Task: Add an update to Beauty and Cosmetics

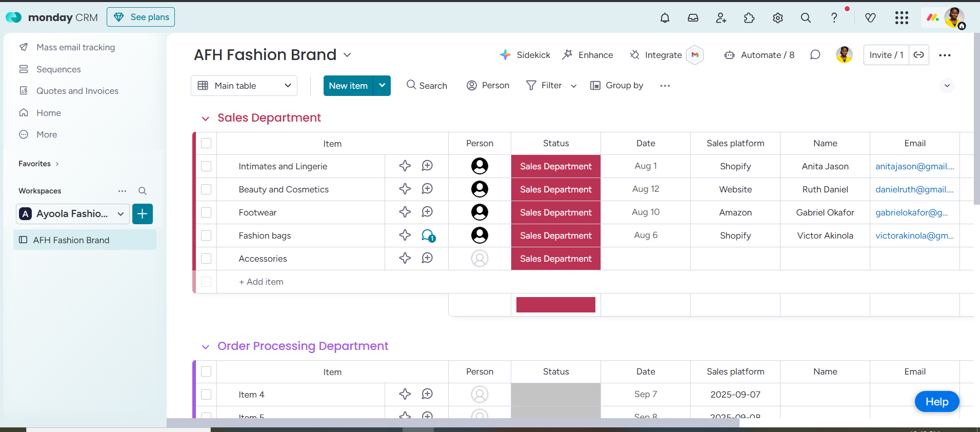Action: 427,189
